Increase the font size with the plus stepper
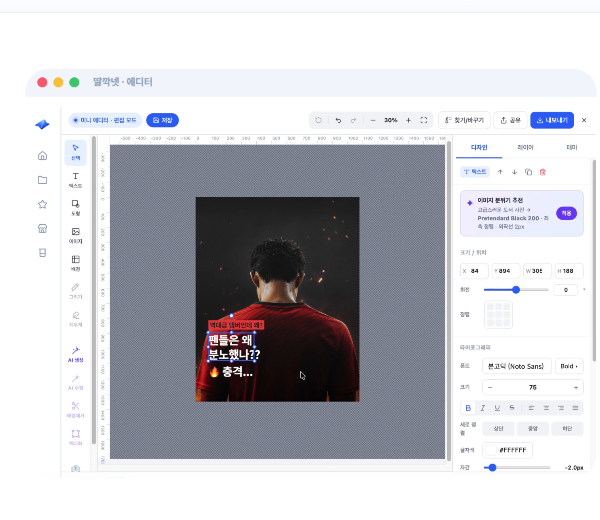This screenshot has width=600, height=520. click(576, 388)
